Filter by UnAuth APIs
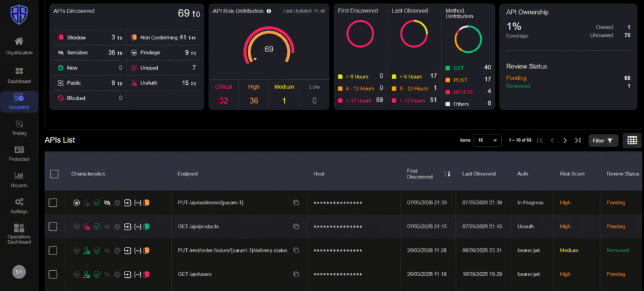The image size is (644, 291). 164,83
